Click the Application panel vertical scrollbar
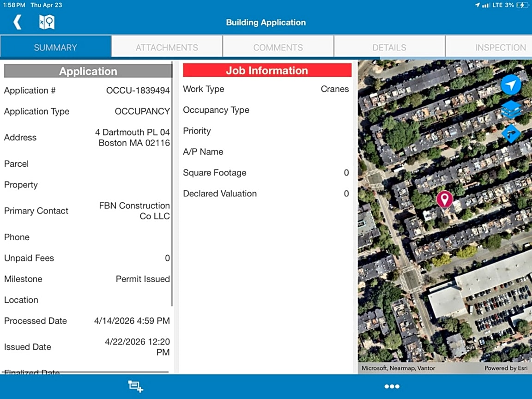This screenshot has height=399, width=532. pos(172,185)
